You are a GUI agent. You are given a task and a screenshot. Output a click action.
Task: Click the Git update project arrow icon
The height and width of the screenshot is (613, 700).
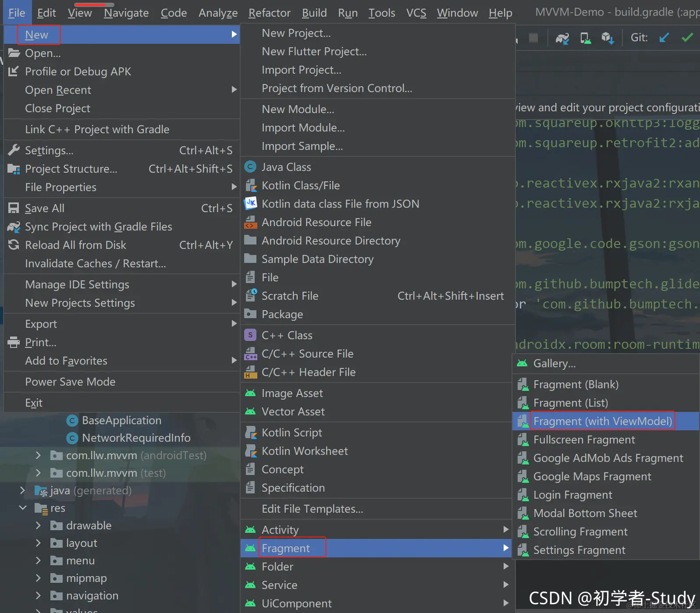[664, 38]
